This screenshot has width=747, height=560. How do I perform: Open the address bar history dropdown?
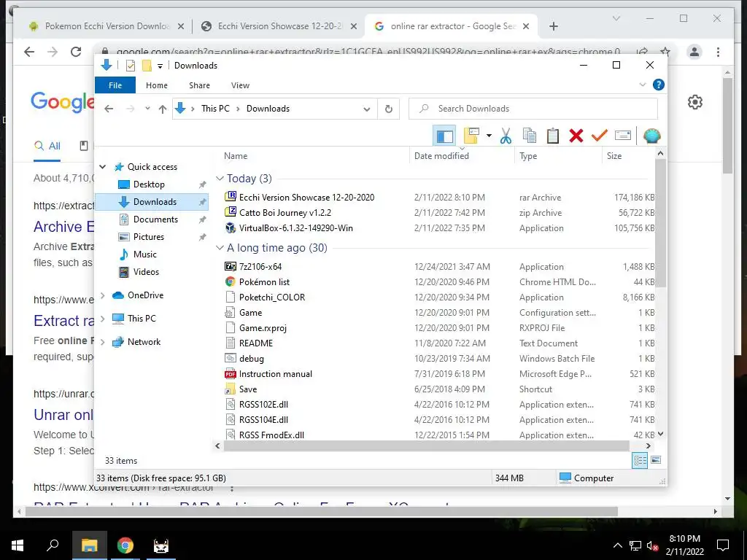click(x=367, y=109)
